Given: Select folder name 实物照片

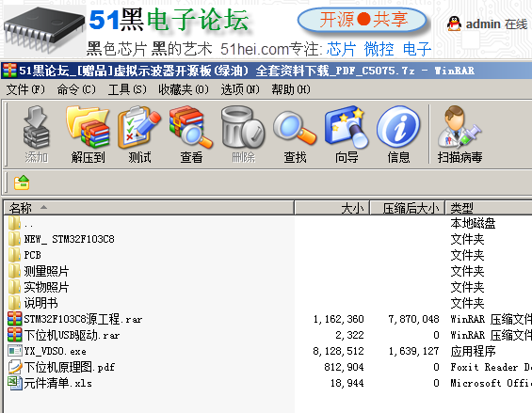Looking at the screenshot, I should pyautogui.click(x=46, y=287).
